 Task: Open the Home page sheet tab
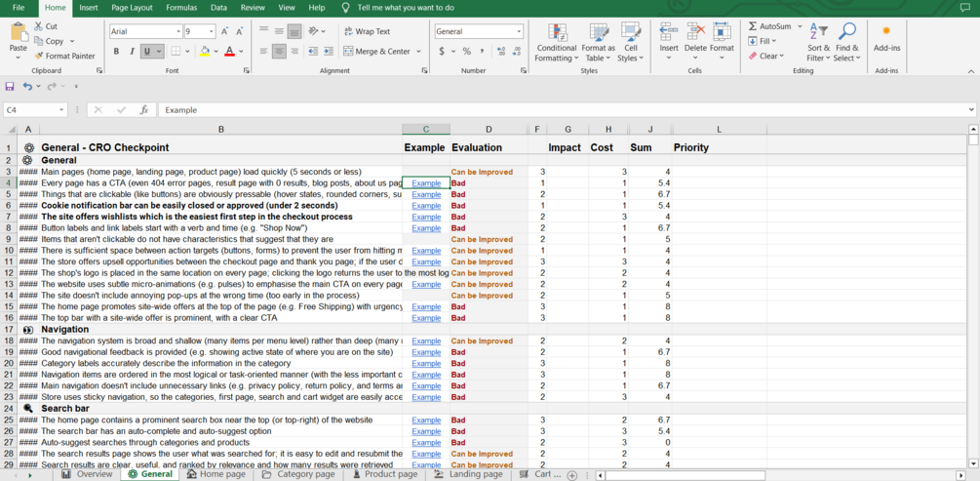pyautogui.click(x=216, y=474)
